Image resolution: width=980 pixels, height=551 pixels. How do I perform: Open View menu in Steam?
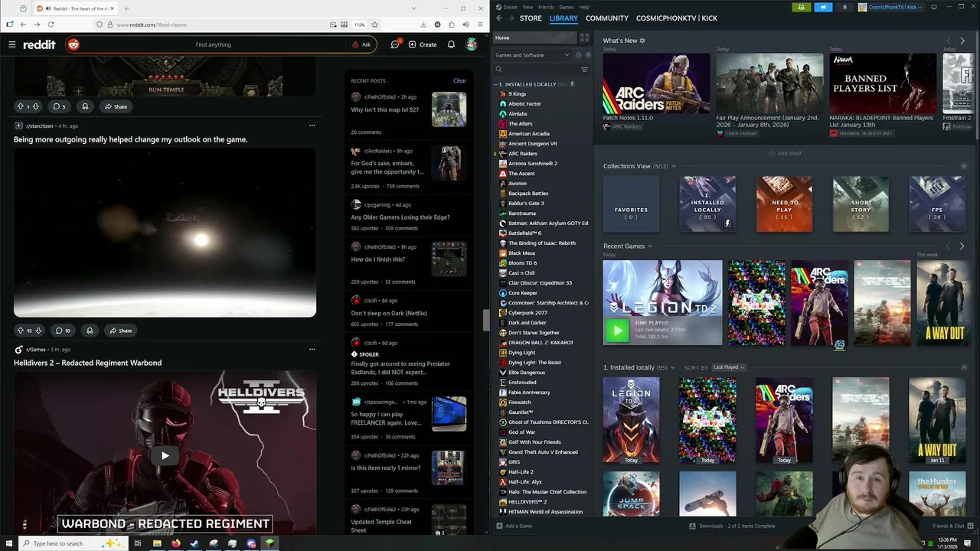528,7
